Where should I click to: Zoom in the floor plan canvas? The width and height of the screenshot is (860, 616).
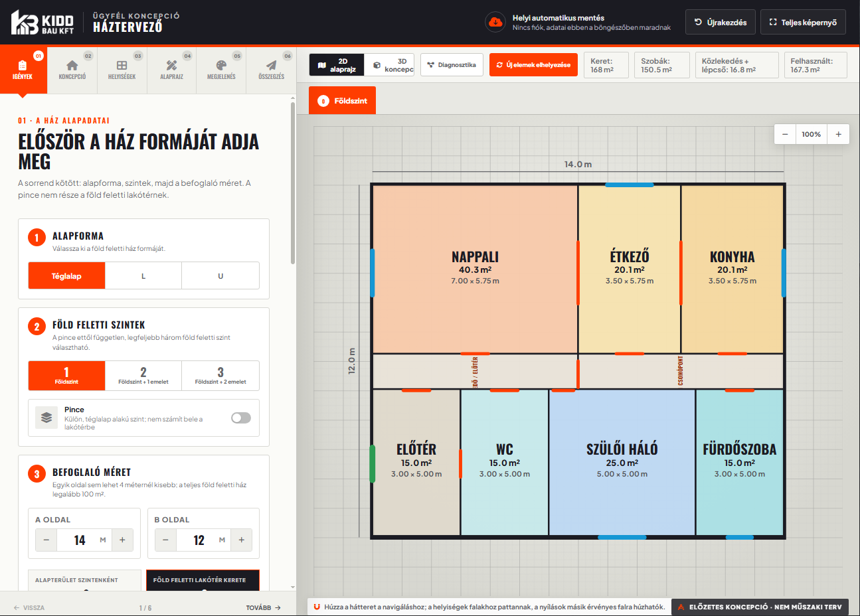coord(838,134)
